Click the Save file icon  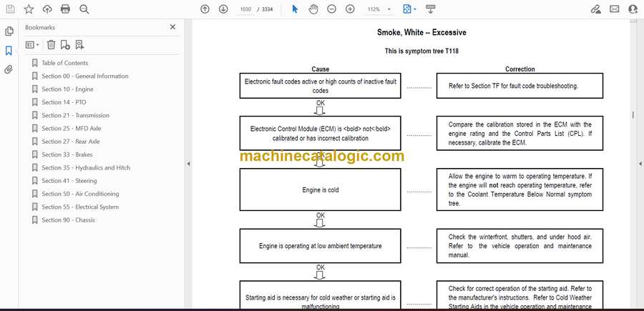pyautogui.click(x=10, y=9)
